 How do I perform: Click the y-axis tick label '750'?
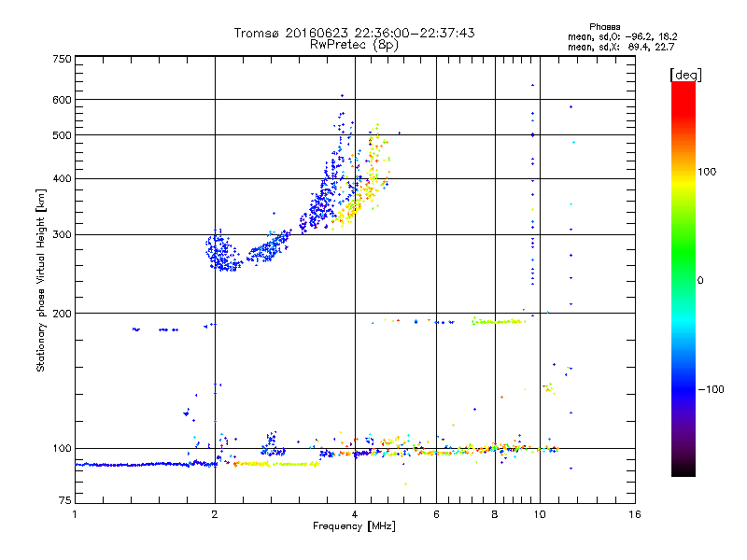[62, 59]
